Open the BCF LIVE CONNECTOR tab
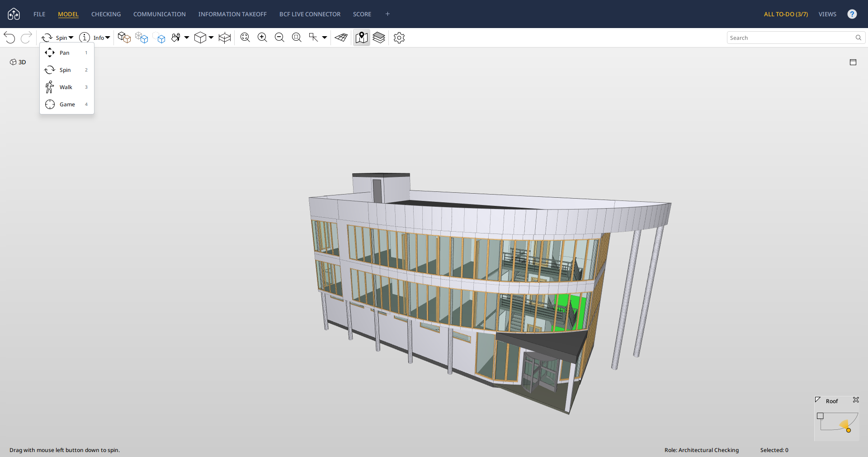 [x=310, y=14]
